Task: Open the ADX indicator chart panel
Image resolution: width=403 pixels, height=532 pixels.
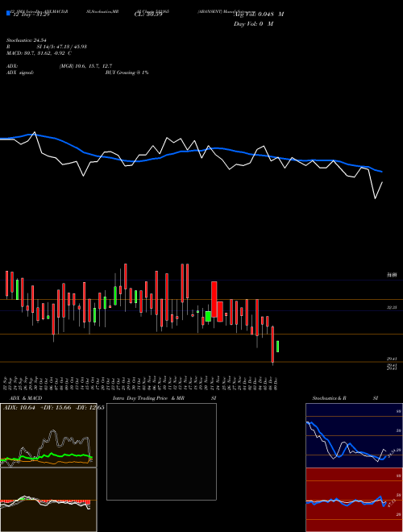Action: pos(48,435)
